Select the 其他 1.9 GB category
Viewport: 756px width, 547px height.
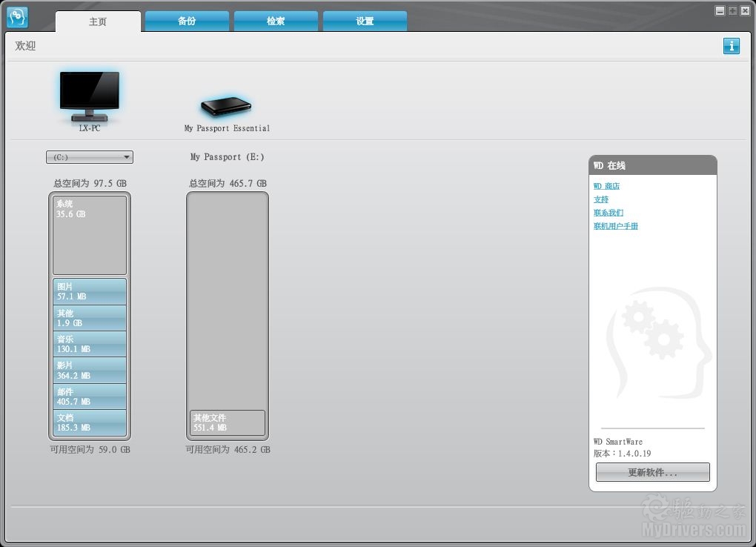90,318
